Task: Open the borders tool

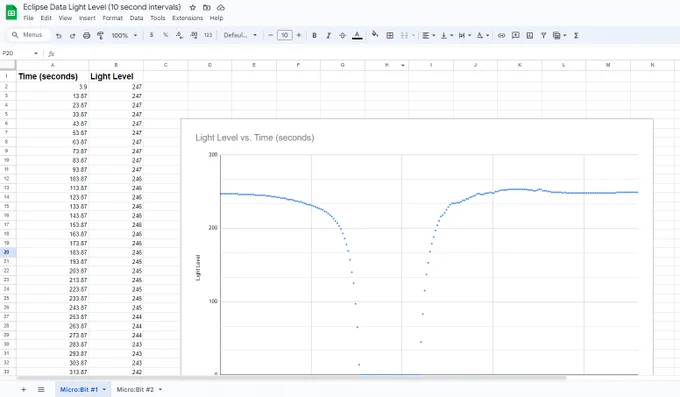Action: [x=390, y=36]
